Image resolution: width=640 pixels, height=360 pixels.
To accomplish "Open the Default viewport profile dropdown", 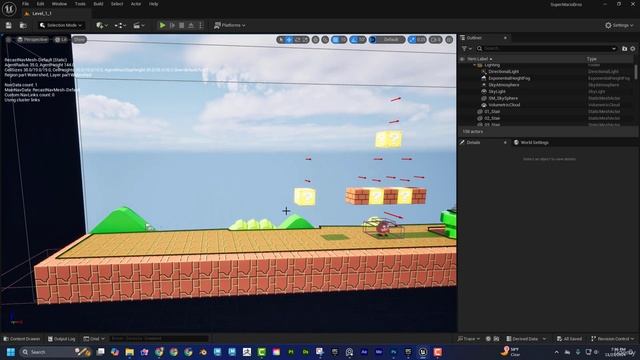I will coord(387,40).
